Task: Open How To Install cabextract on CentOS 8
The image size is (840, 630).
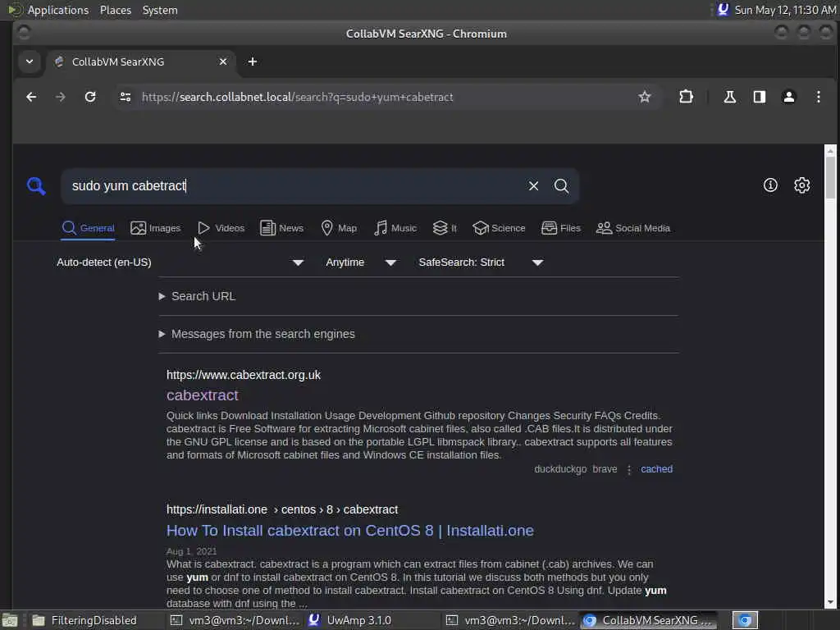Action: [x=349, y=531]
